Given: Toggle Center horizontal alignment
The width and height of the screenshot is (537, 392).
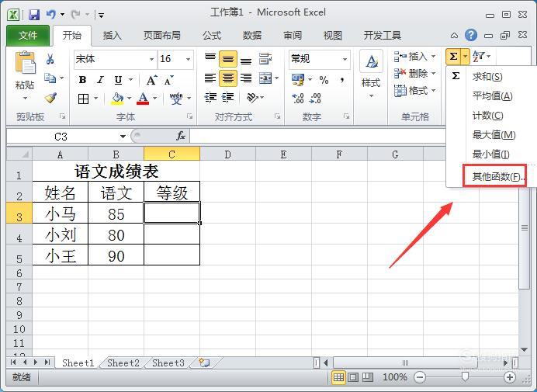Looking at the screenshot, I should coord(227,78).
